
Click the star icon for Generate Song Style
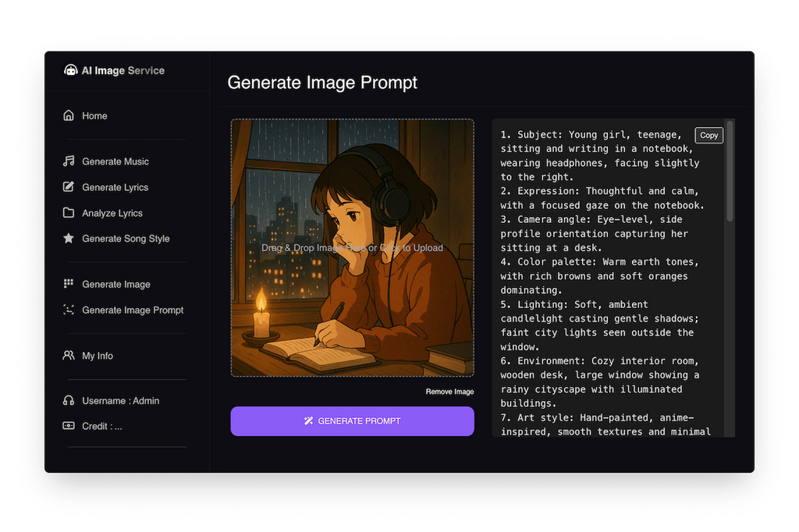coord(69,238)
